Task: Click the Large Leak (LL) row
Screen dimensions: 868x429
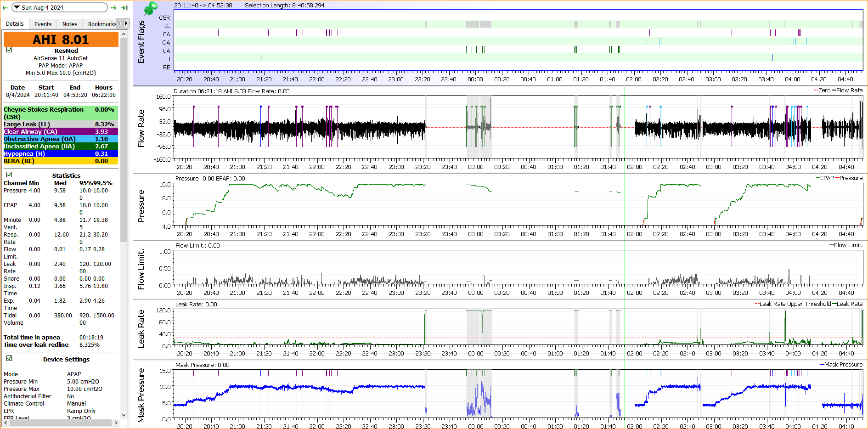Action: point(61,124)
